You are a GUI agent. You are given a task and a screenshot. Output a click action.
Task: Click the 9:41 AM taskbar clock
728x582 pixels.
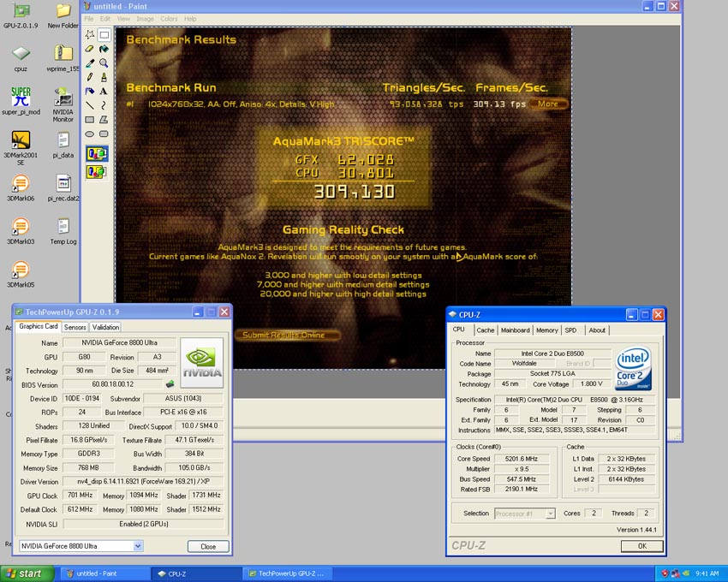click(707, 573)
